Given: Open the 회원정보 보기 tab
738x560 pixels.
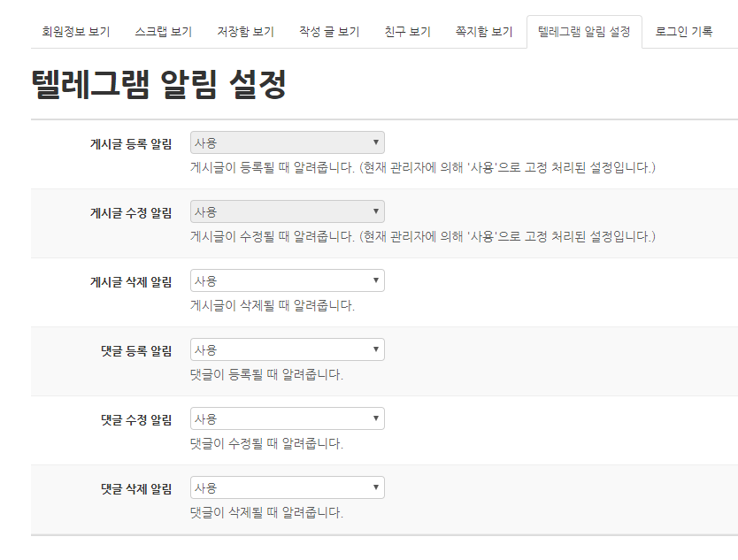Looking at the screenshot, I should pyautogui.click(x=76, y=32).
